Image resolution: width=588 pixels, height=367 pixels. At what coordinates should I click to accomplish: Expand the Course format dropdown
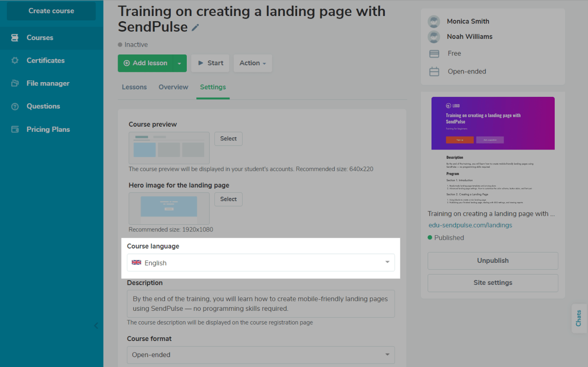[x=261, y=355]
